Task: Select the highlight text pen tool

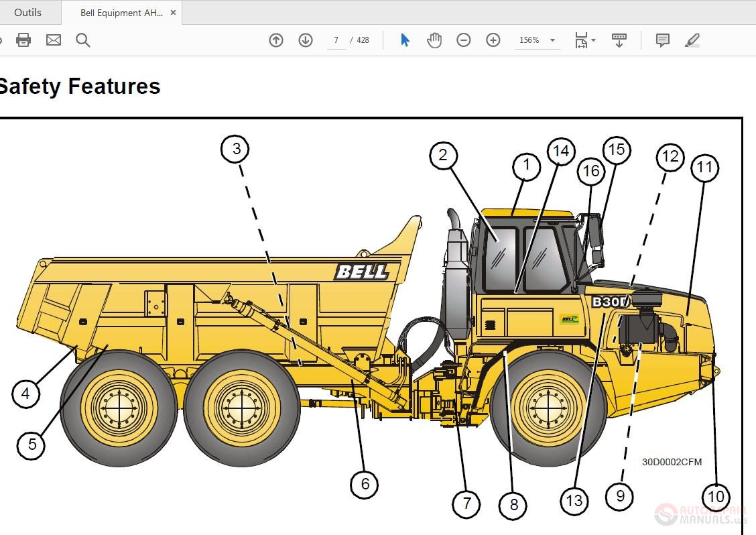Action: tap(692, 40)
